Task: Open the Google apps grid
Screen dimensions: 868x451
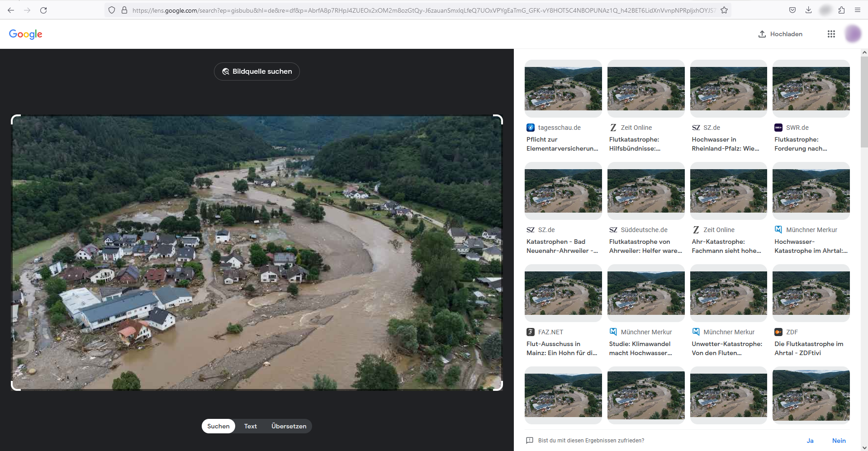Action: [831, 34]
